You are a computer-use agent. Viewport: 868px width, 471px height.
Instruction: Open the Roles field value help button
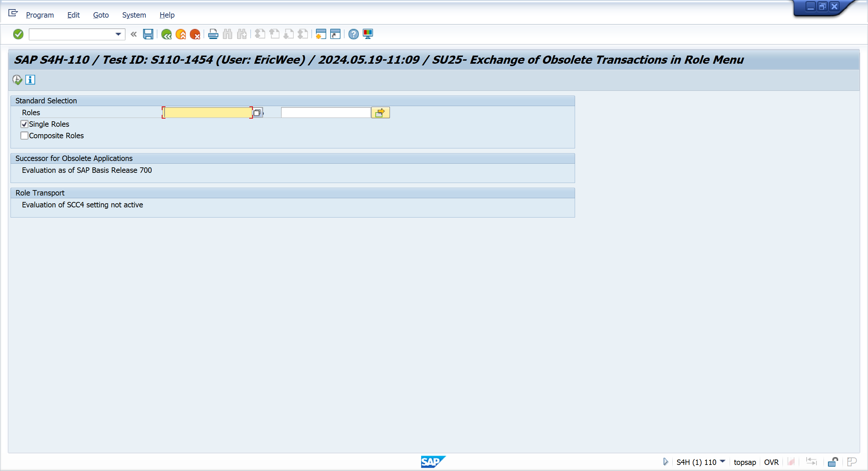coord(257,112)
